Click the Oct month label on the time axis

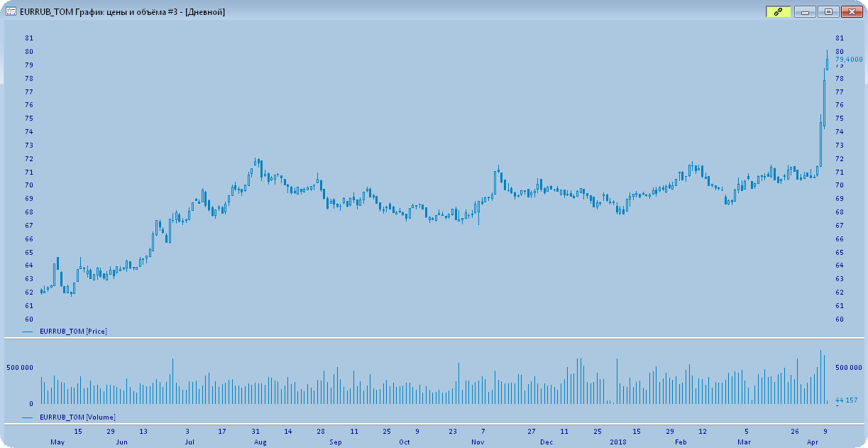click(405, 442)
